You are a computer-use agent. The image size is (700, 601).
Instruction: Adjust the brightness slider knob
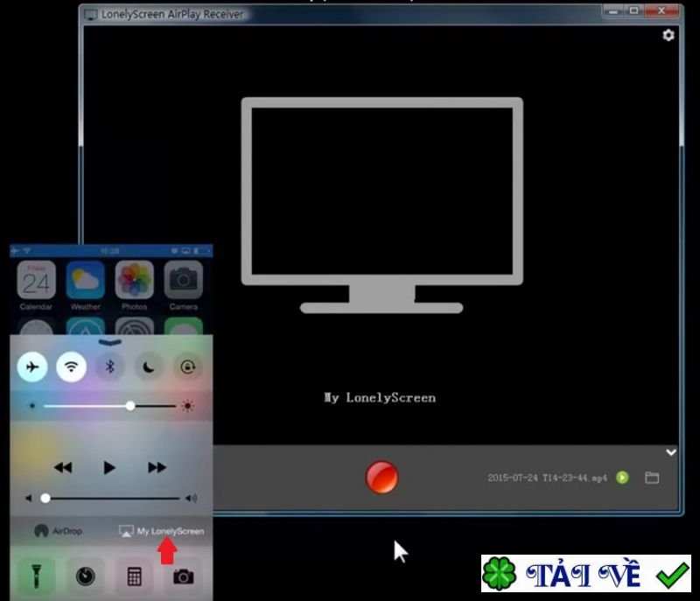coord(129,406)
